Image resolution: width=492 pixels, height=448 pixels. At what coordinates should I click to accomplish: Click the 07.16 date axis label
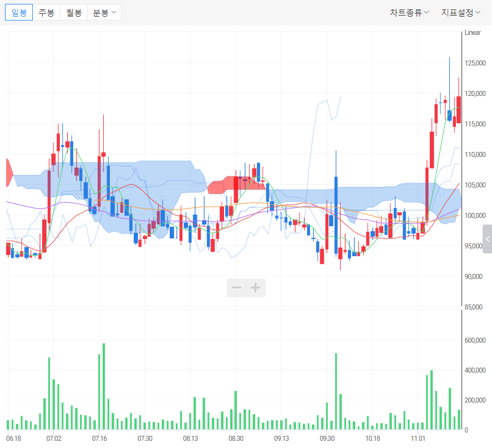[99, 438]
